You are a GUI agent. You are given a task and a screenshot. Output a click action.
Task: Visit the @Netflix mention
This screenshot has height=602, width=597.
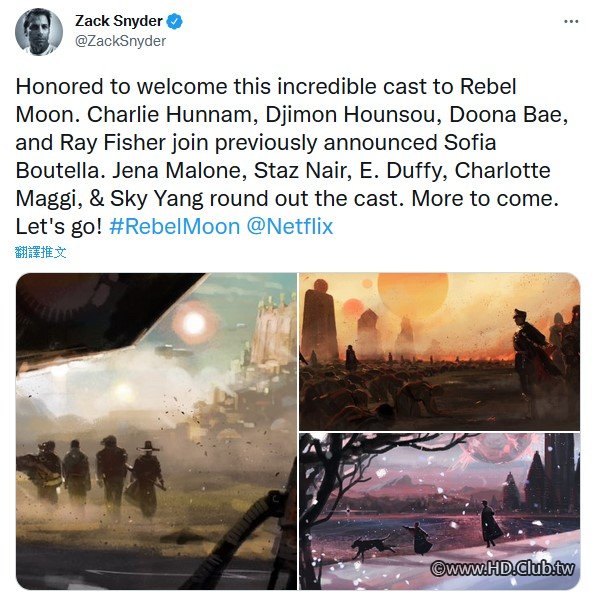pos(289,226)
